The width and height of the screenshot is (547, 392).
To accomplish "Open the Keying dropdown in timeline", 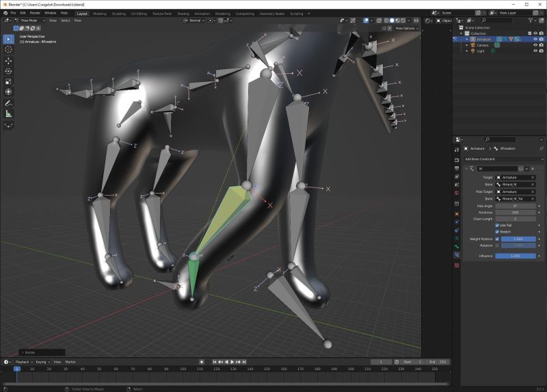I will pyautogui.click(x=42, y=362).
